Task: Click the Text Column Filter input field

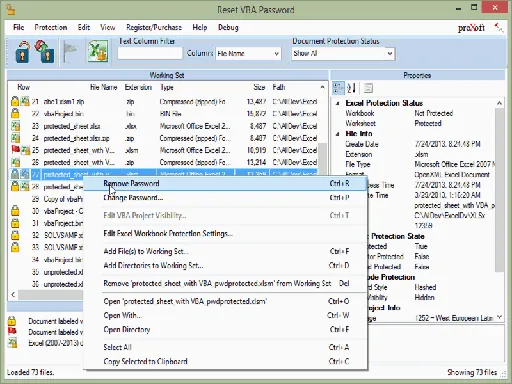Action: click(150, 53)
